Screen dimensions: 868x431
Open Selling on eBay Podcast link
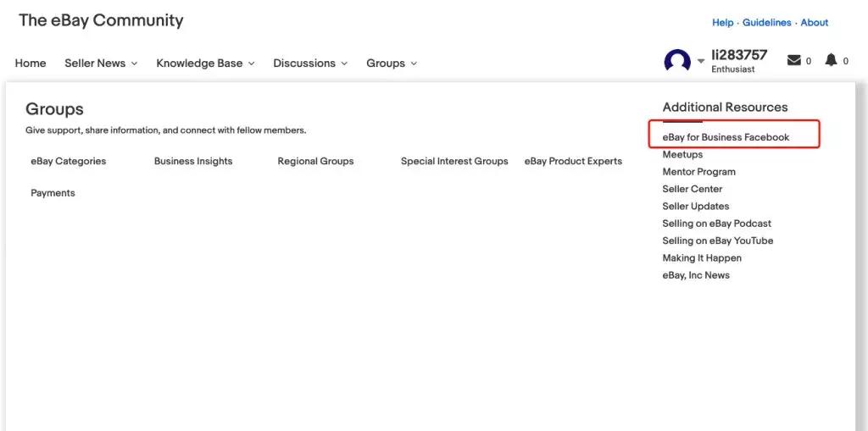point(716,224)
